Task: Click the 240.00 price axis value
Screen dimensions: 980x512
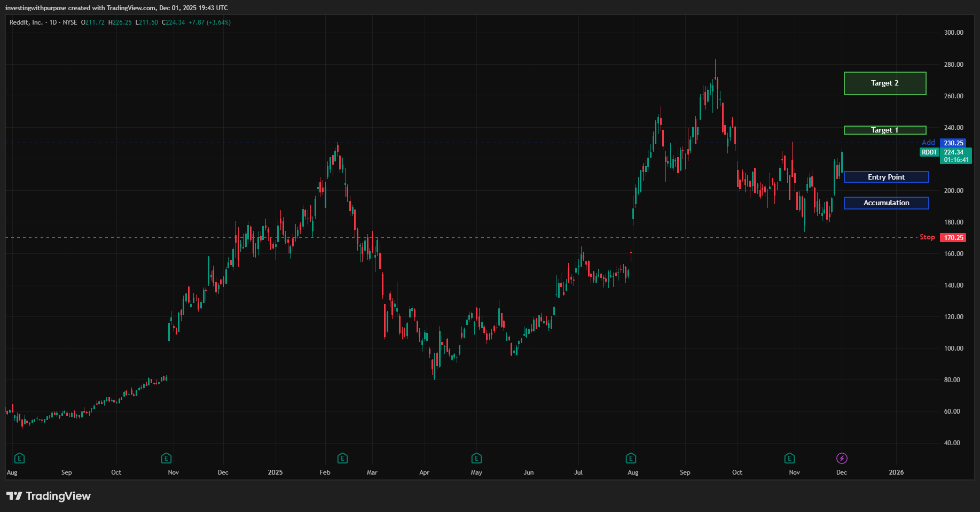Action: click(x=953, y=128)
